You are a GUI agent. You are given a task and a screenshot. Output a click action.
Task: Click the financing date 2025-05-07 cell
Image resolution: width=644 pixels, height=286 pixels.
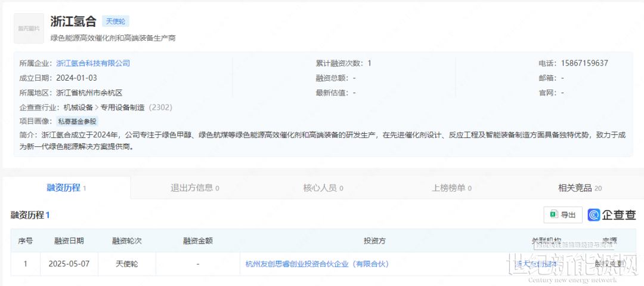pos(69,264)
